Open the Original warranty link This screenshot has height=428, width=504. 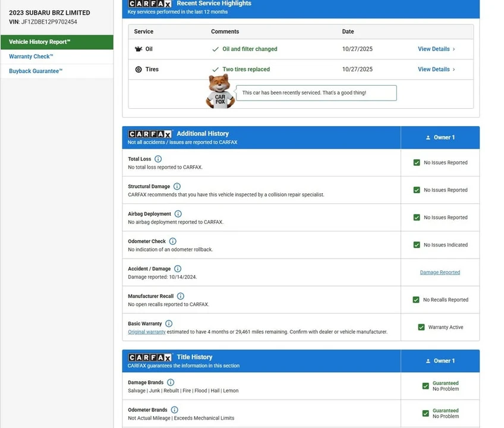point(147,332)
